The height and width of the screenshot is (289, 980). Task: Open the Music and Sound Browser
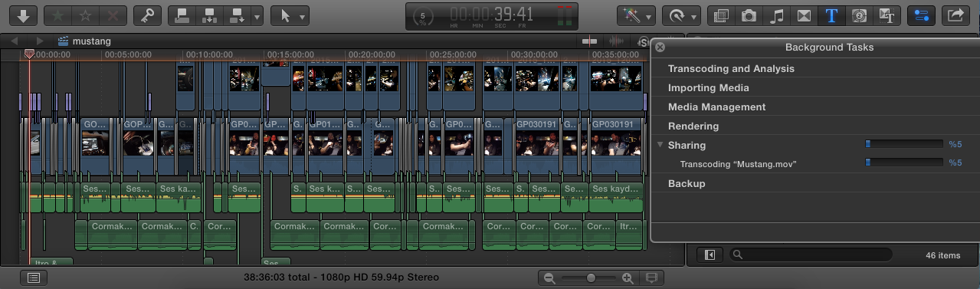pyautogui.click(x=776, y=15)
